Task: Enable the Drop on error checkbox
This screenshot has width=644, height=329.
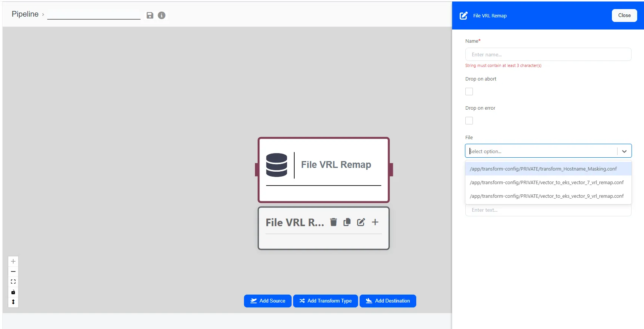Action: pos(469,121)
